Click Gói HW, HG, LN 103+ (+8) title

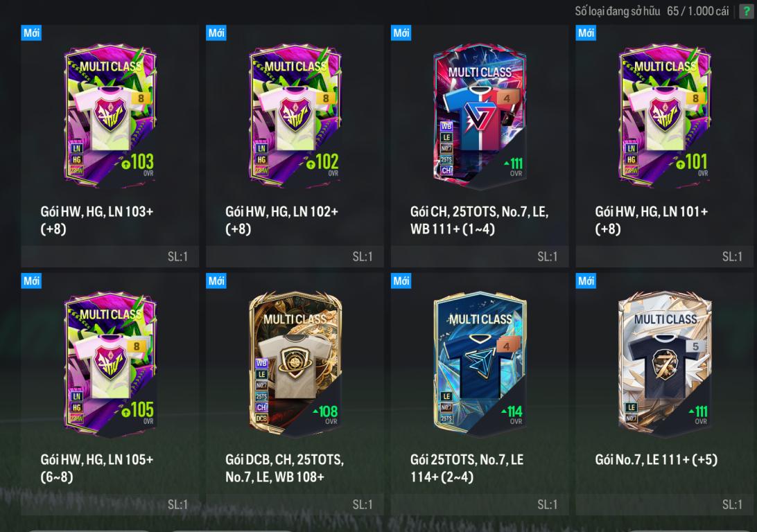pyautogui.click(x=97, y=220)
